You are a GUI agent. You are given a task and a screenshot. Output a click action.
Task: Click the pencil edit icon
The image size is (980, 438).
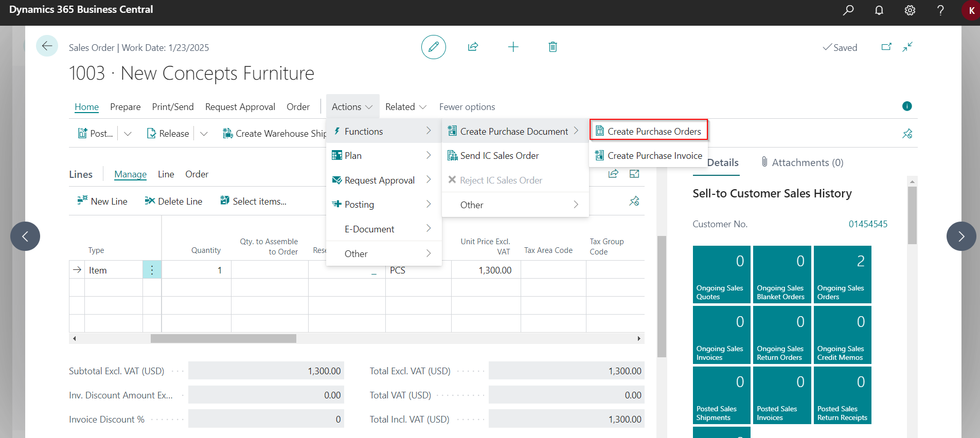(433, 47)
